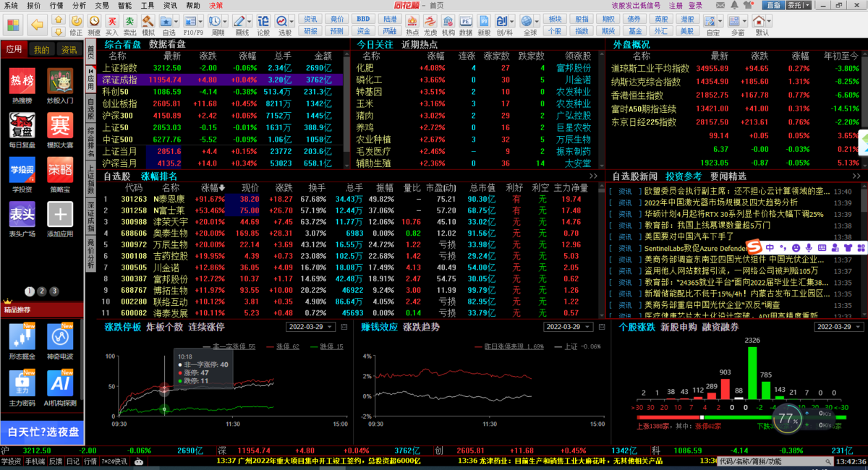Switch to the 近期热点 tab
Screen dimensions: 868x470
point(420,44)
